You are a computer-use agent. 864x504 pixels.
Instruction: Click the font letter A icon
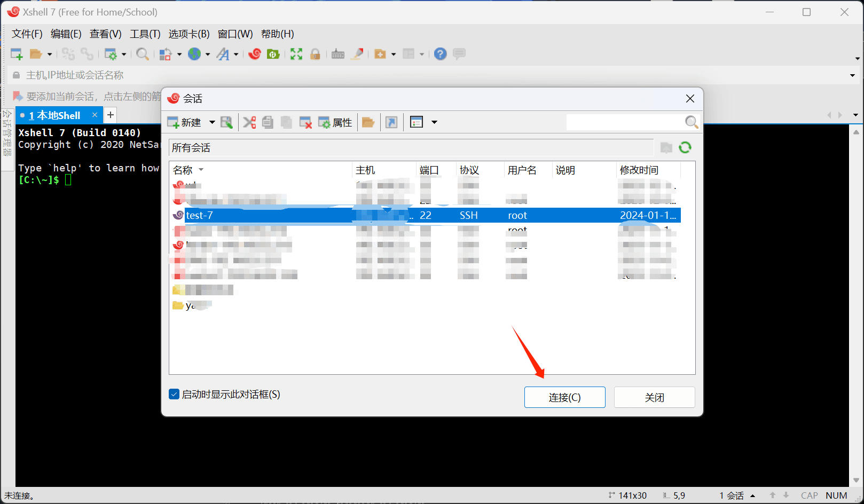point(223,54)
